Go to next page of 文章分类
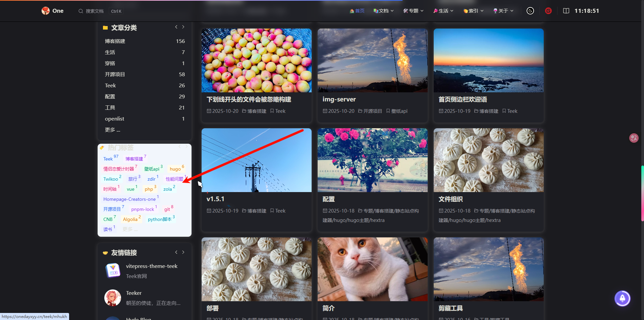644x320 pixels. 183,27
